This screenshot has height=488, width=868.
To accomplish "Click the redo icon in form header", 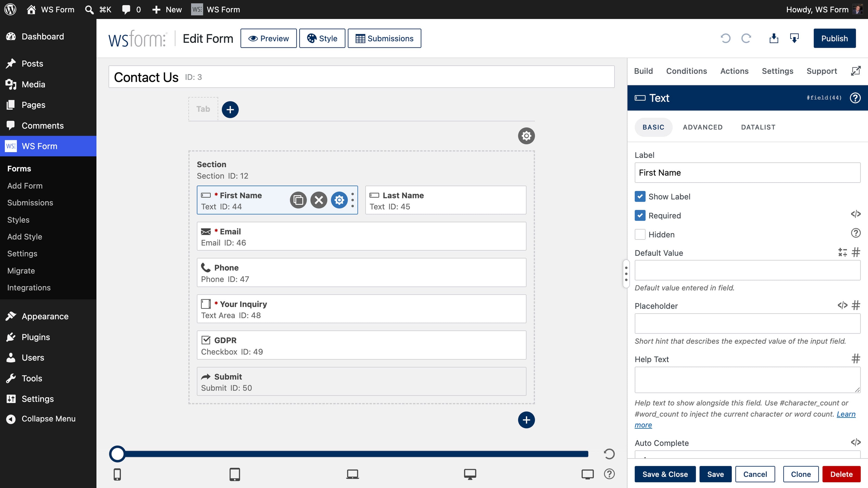I will pyautogui.click(x=746, y=38).
